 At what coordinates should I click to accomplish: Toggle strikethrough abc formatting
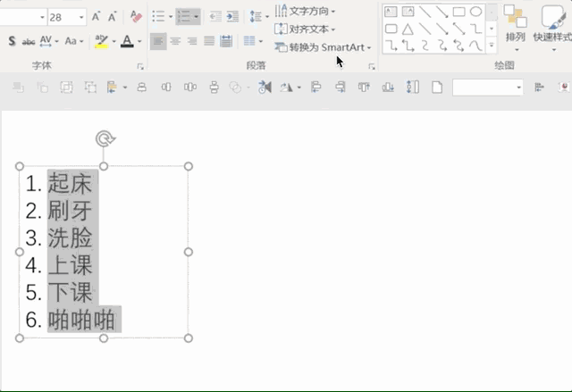[x=28, y=42]
